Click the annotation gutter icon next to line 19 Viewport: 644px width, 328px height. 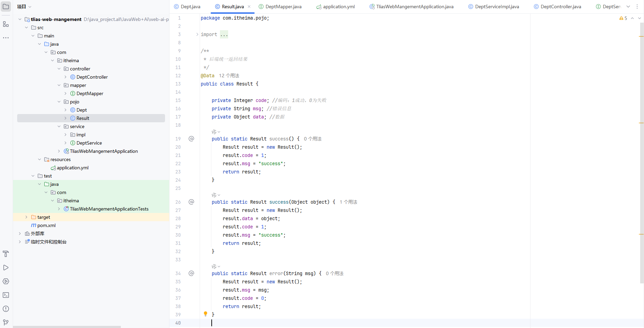pos(191,139)
